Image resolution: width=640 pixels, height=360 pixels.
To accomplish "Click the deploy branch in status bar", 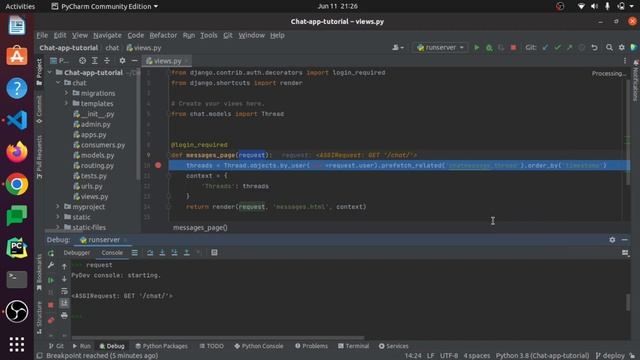I will tap(610, 356).
